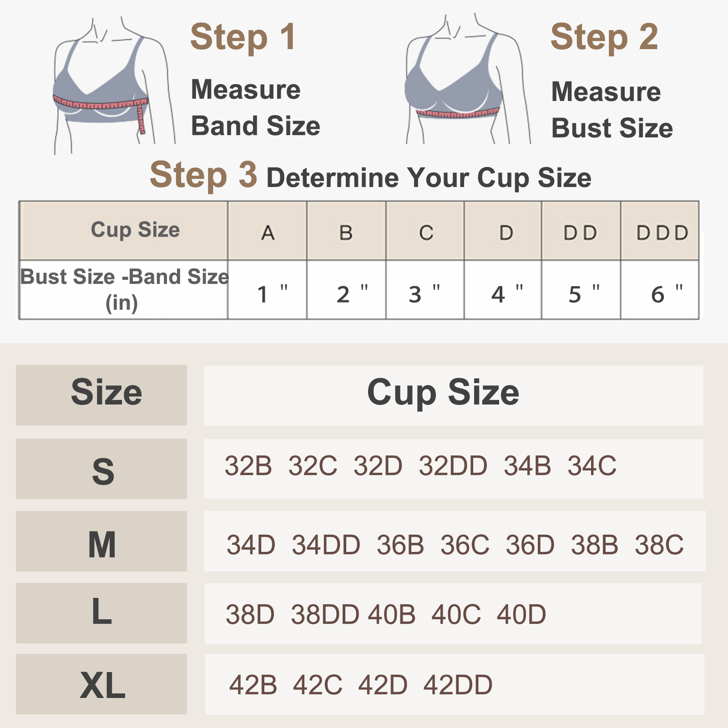Select the DDD cup size header cell

(x=660, y=231)
